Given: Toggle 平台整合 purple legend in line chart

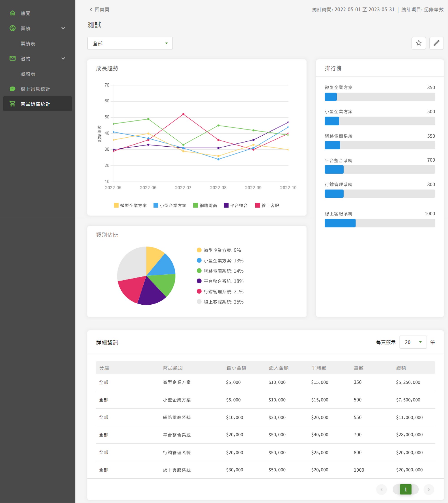Looking at the screenshot, I should point(236,206).
